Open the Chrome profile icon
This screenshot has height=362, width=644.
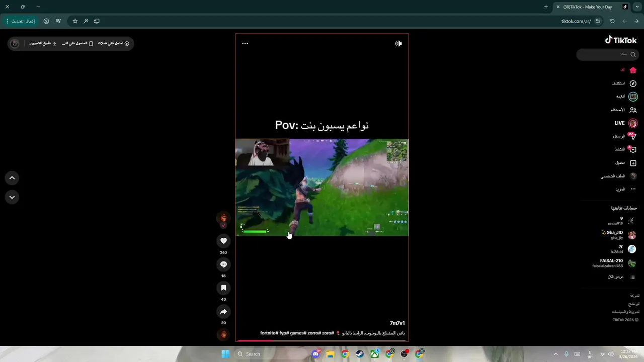click(46, 21)
